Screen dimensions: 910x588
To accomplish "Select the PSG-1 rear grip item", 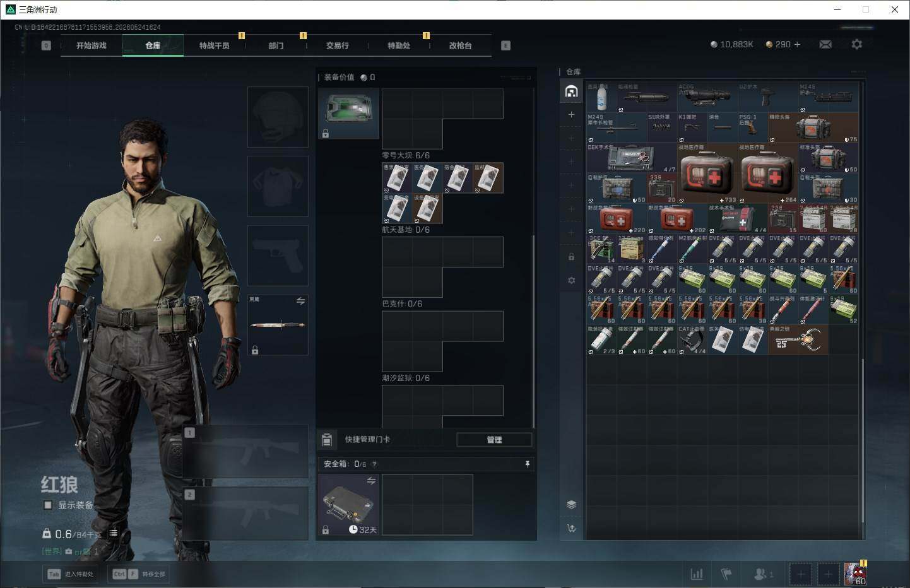I will 752,128.
